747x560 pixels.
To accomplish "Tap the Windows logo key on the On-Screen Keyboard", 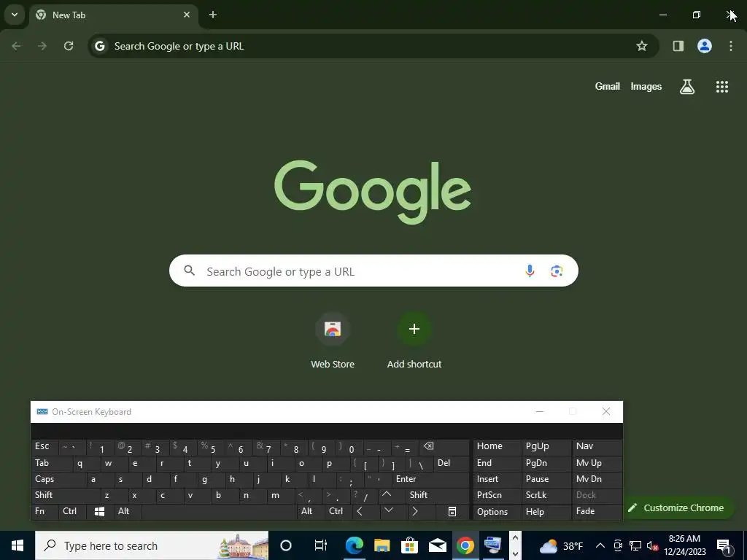I will (99, 511).
